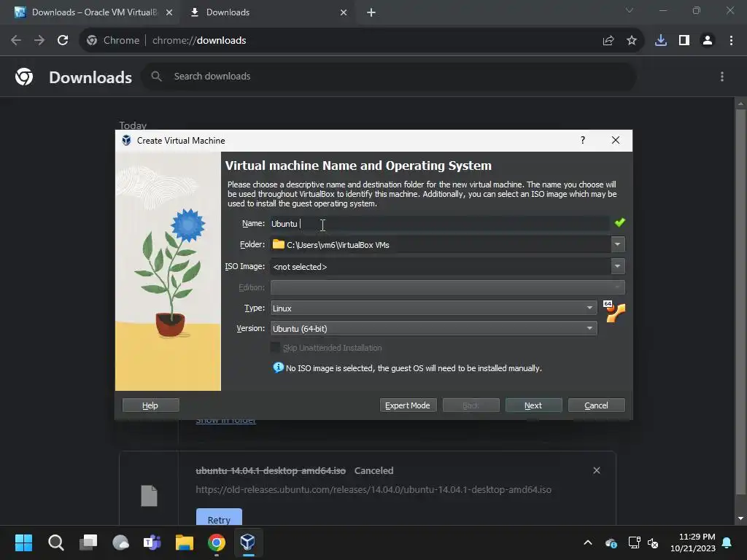747x560 pixels.
Task: Close the Create Virtual Machine dialog
Action: pos(616,140)
